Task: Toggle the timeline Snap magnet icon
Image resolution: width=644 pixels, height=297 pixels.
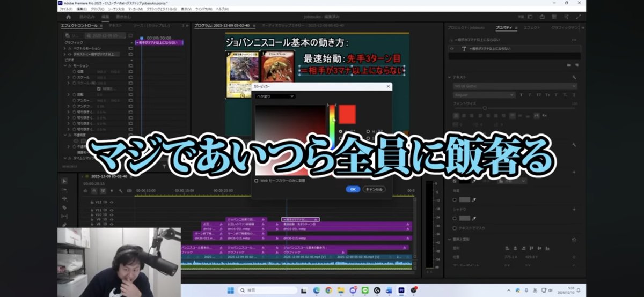Action: pos(94,190)
